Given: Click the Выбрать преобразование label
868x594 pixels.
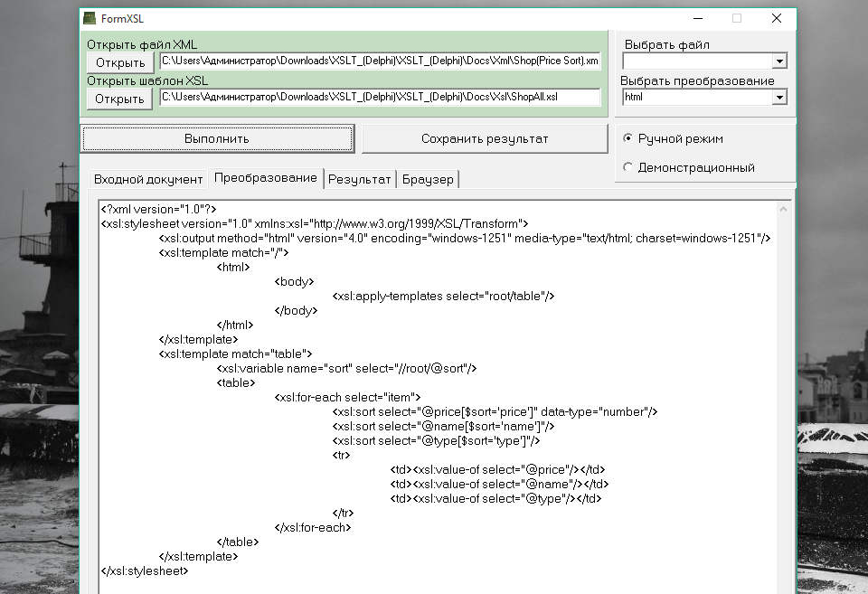Looking at the screenshot, I should pos(697,80).
